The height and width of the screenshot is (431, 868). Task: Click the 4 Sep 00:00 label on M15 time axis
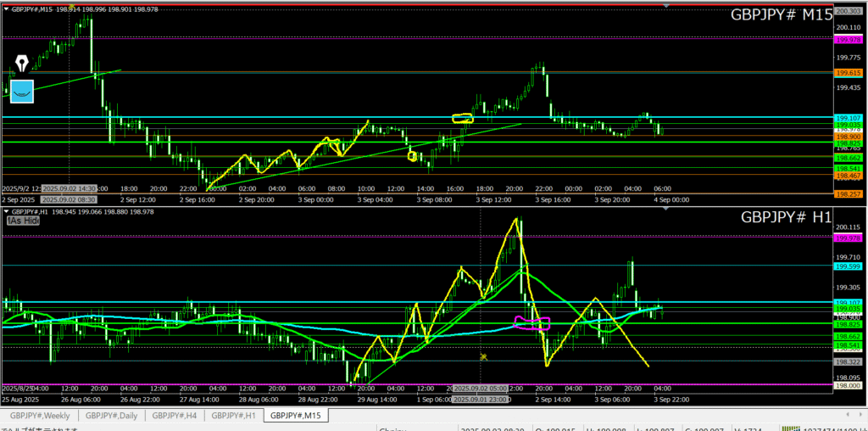click(670, 199)
